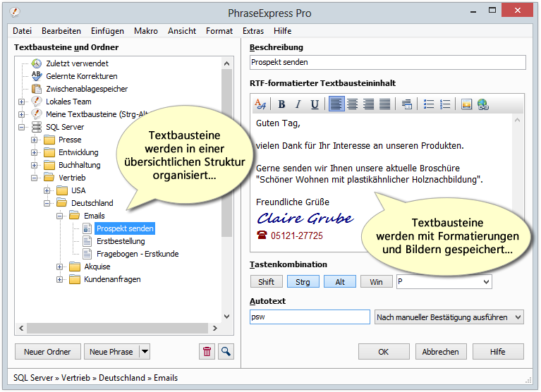541x392 pixels.
Task: Open the Datei menu
Action: pyautogui.click(x=22, y=31)
